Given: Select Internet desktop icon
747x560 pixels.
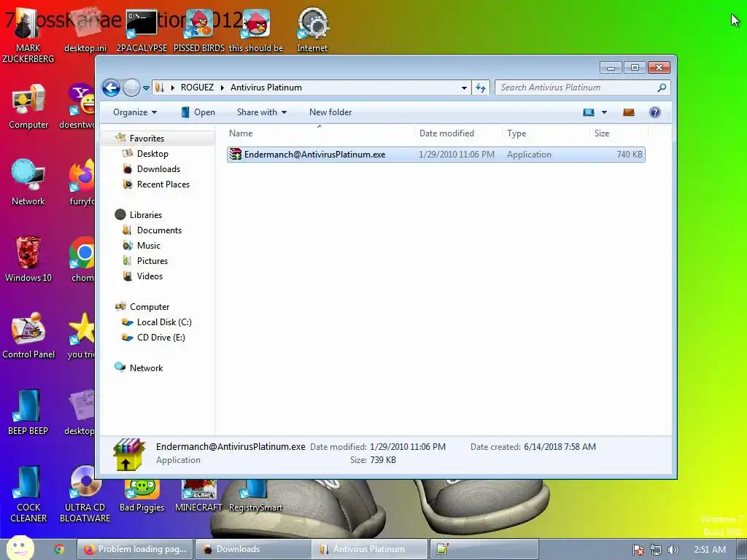Looking at the screenshot, I should [312, 31].
